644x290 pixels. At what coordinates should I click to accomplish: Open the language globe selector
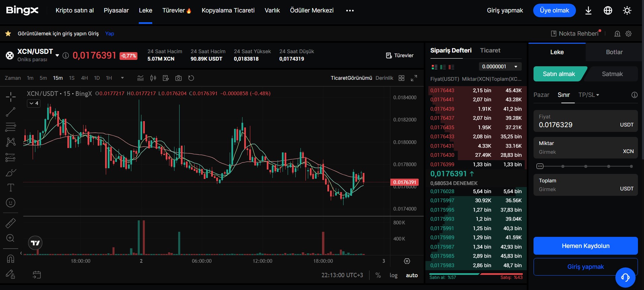tap(608, 11)
